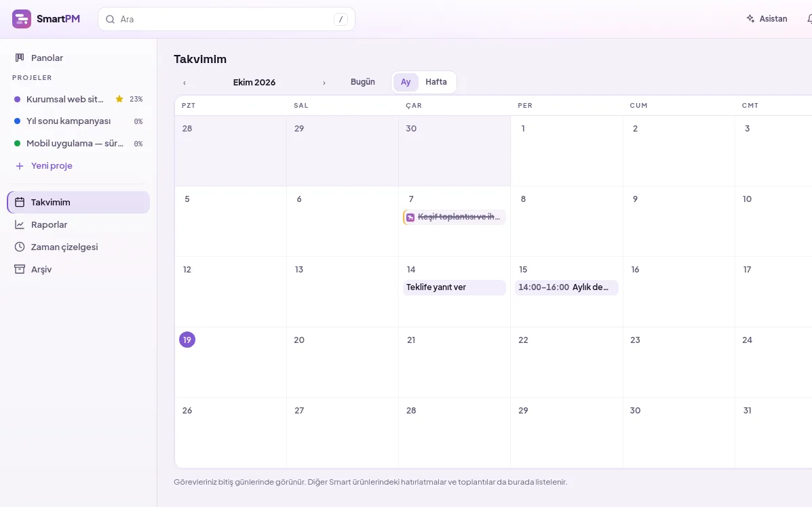Open Raporlar page

click(78, 224)
